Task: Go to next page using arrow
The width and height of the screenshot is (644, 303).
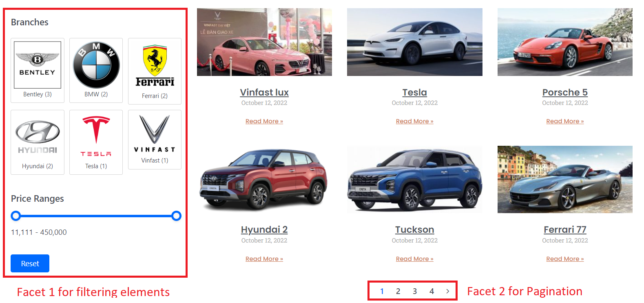Action: [x=448, y=291]
